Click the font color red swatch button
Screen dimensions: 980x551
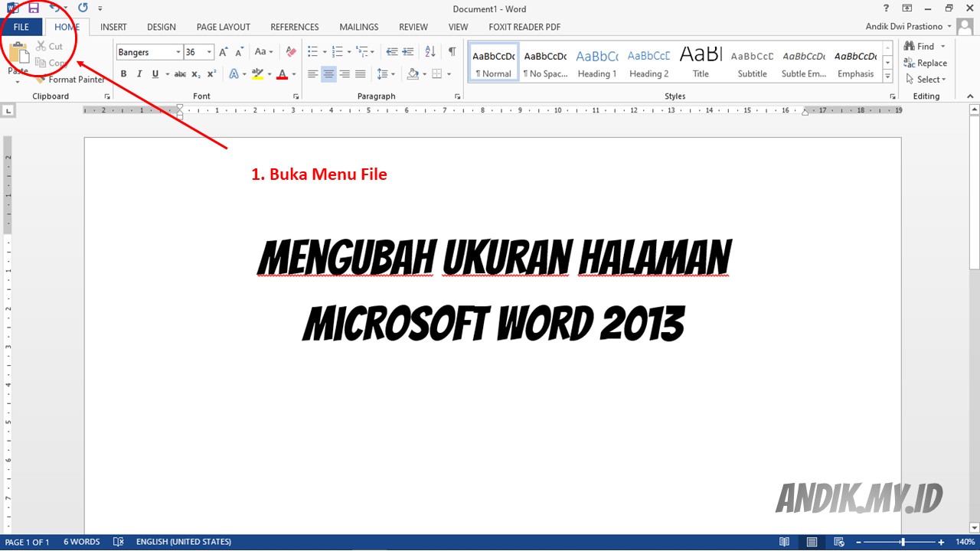(282, 74)
